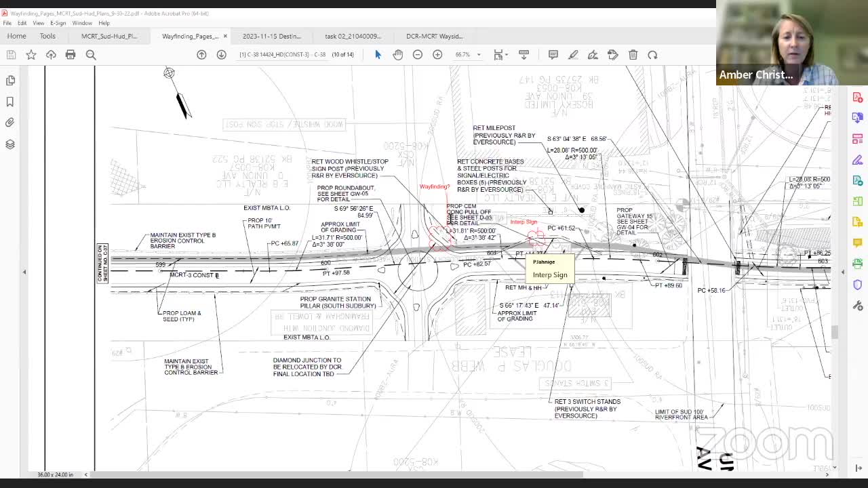Open the sign document tool

(593, 55)
